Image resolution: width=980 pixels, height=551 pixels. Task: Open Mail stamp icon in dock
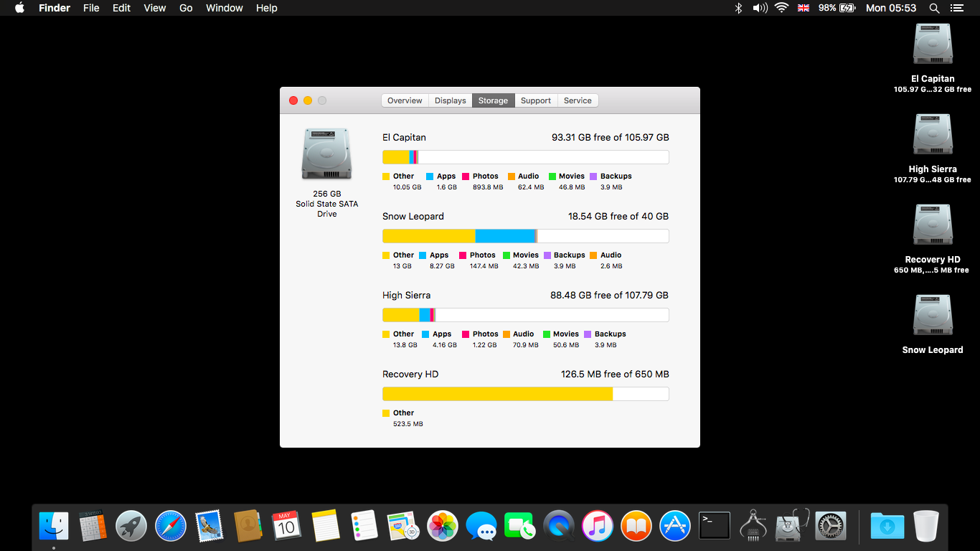point(209,526)
